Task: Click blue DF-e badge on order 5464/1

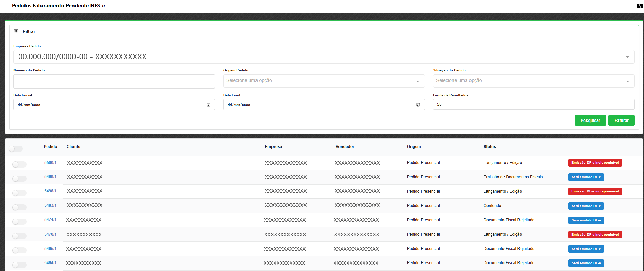Action: 586,263
